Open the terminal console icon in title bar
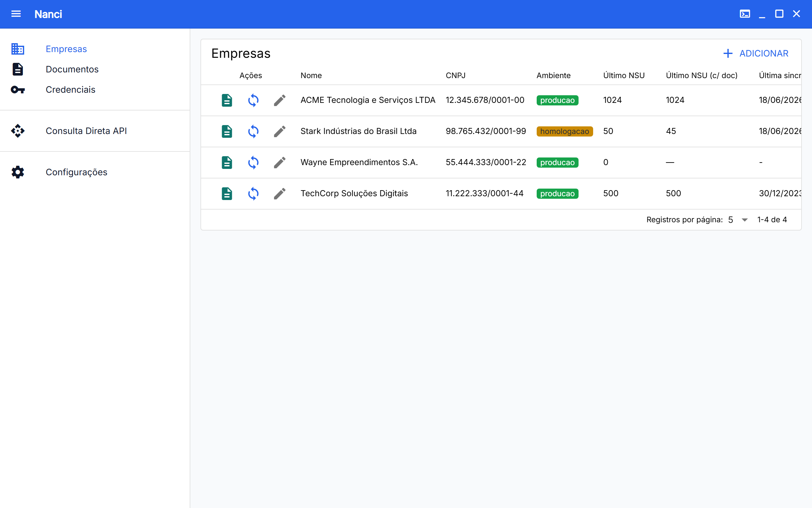 coord(744,14)
